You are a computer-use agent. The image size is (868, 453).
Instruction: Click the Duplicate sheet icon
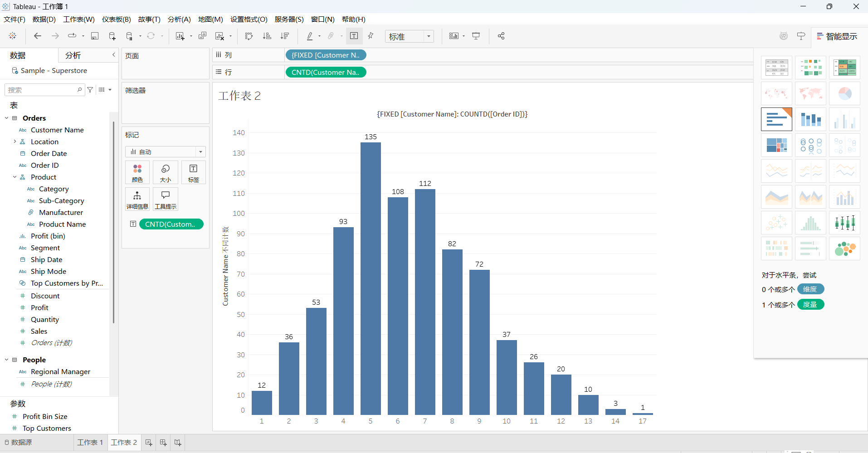203,36
